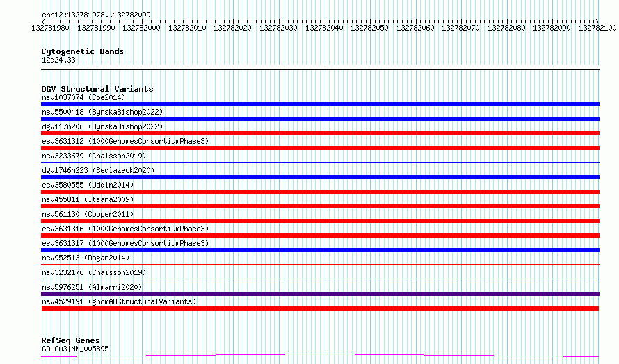Click the blue bar under nsv5500418

[x=320, y=119]
